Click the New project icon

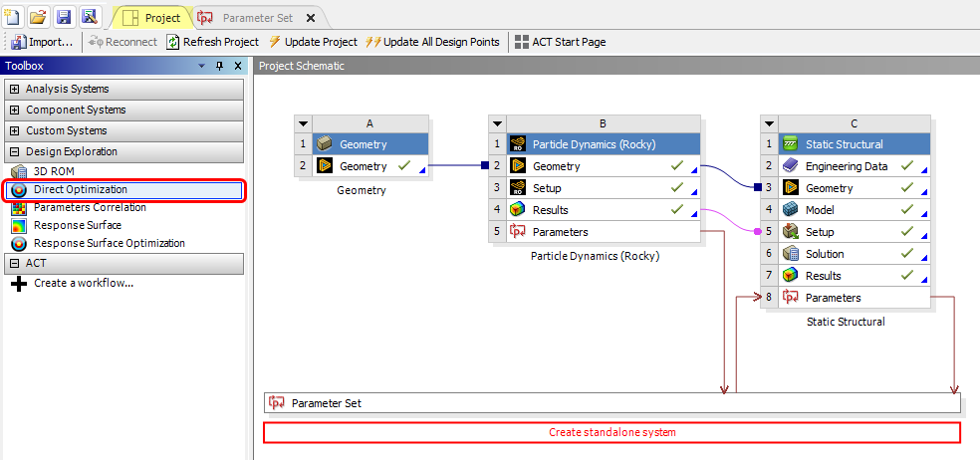coord(13,17)
